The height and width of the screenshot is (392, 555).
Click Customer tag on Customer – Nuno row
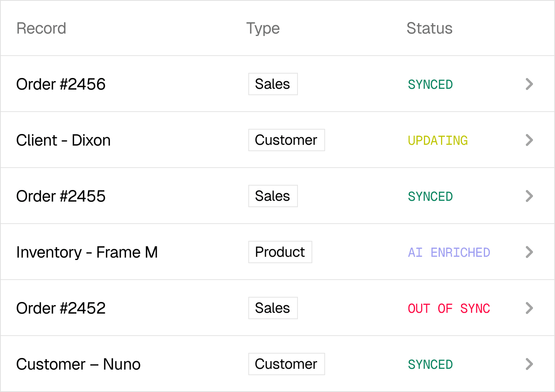(x=286, y=364)
